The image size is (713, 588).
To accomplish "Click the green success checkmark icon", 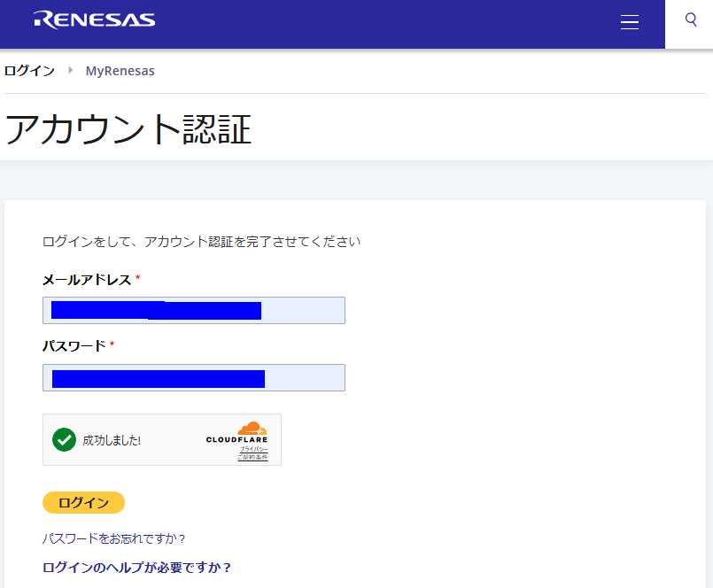I will coord(64,439).
